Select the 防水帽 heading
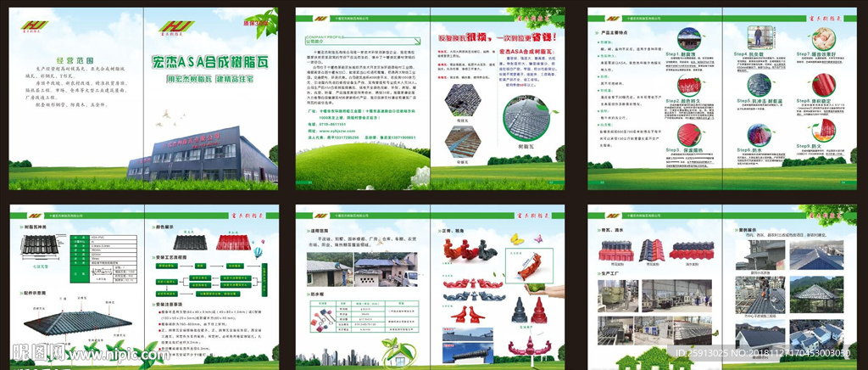 pyautogui.click(x=321, y=295)
